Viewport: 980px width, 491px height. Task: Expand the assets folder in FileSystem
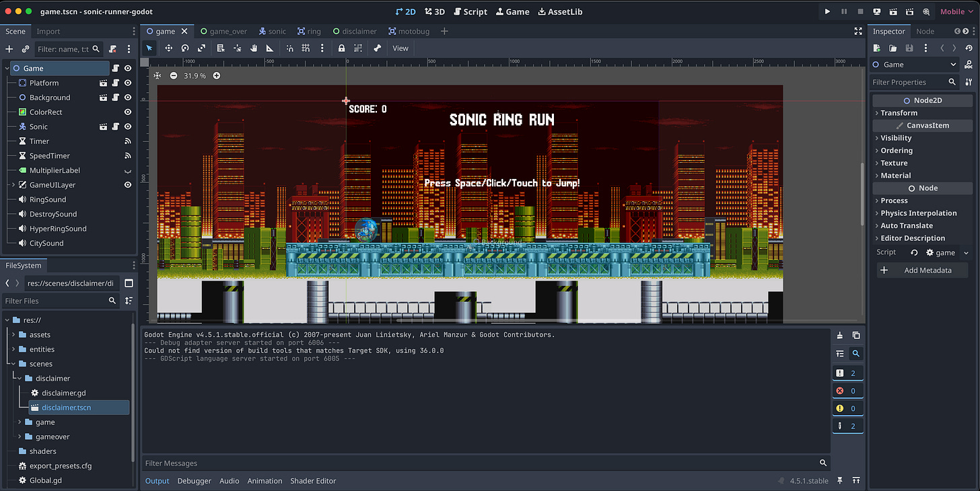click(x=13, y=335)
